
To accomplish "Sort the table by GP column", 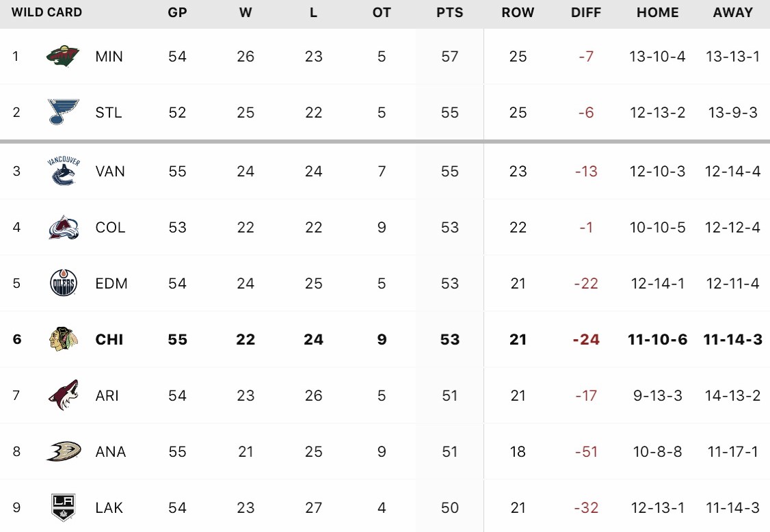I will [177, 13].
